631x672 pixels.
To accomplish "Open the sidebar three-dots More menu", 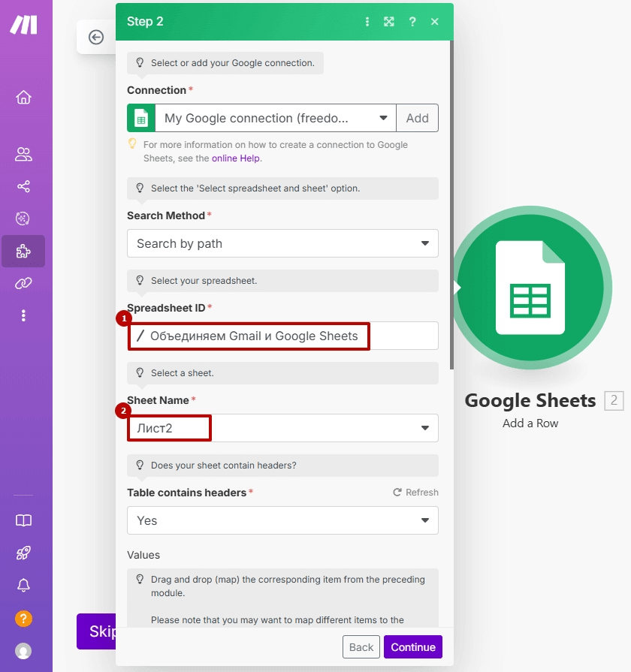I will [23, 316].
